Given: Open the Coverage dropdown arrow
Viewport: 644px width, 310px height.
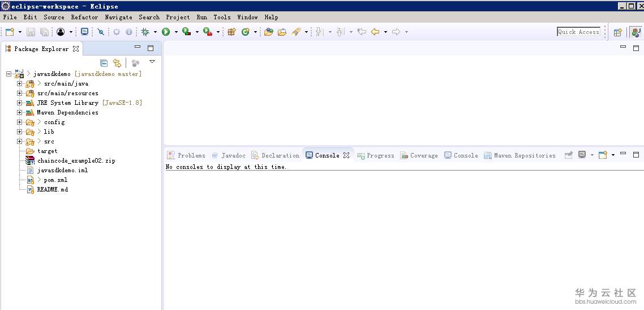Looking at the screenshot, I should 197,32.
